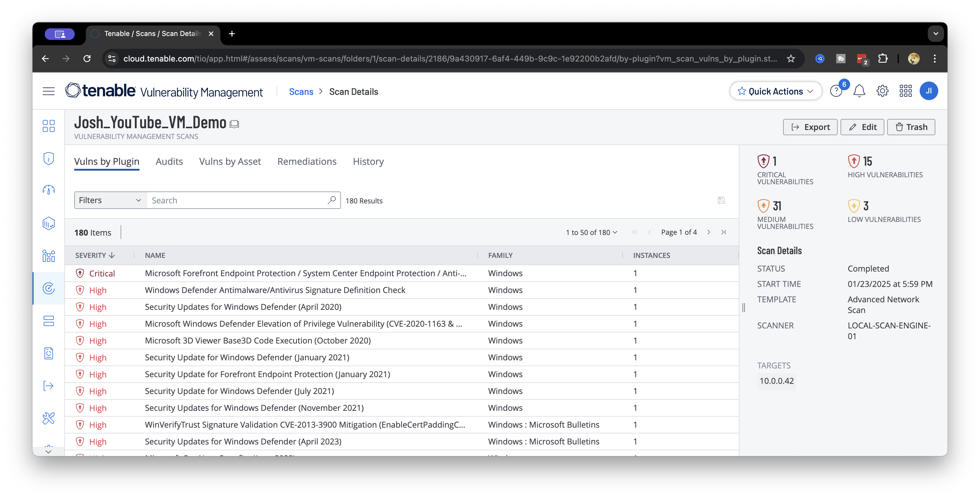Image resolution: width=980 pixels, height=499 pixels.
Task: Open the assets sidebar icon
Action: pos(48,256)
